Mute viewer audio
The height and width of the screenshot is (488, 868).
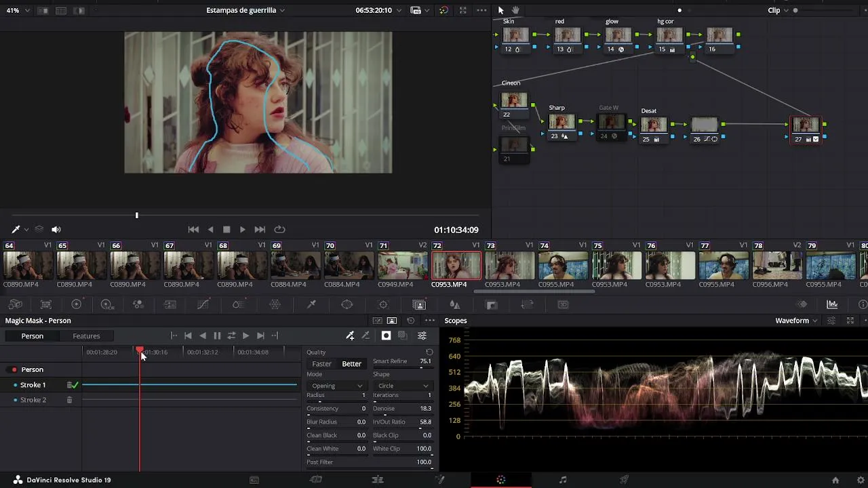pyautogui.click(x=56, y=230)
